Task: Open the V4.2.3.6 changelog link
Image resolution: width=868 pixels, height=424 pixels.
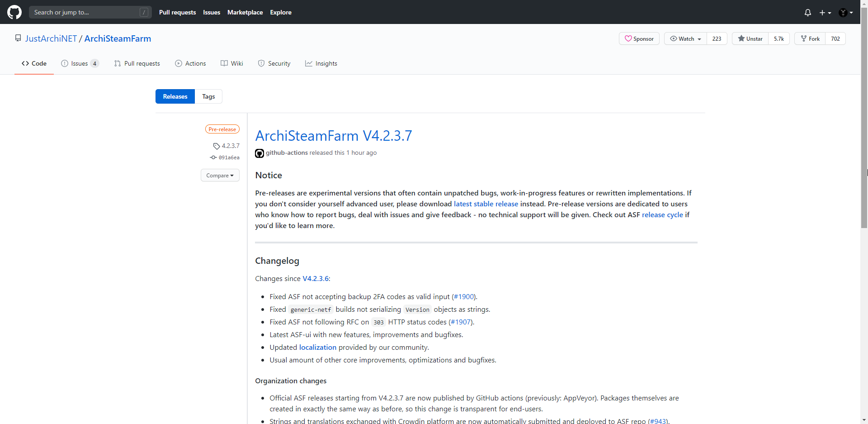Action: (x=316, y=279)
